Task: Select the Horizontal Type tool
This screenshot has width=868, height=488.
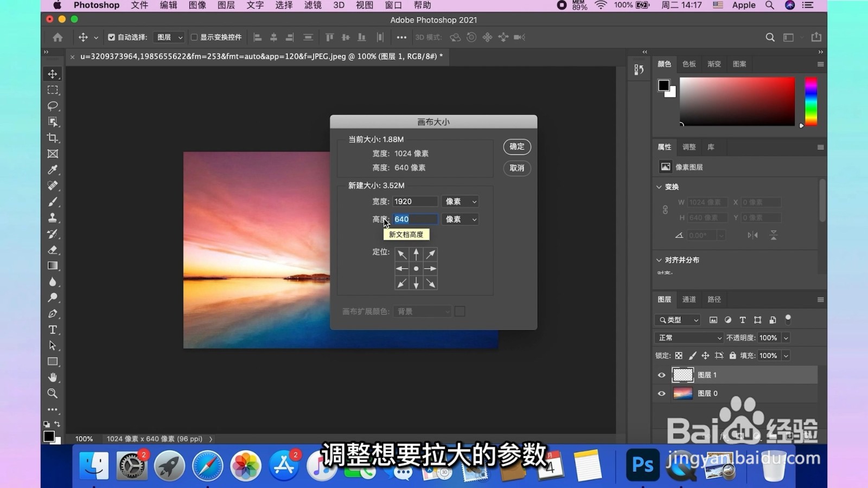Action: (53, 330)
